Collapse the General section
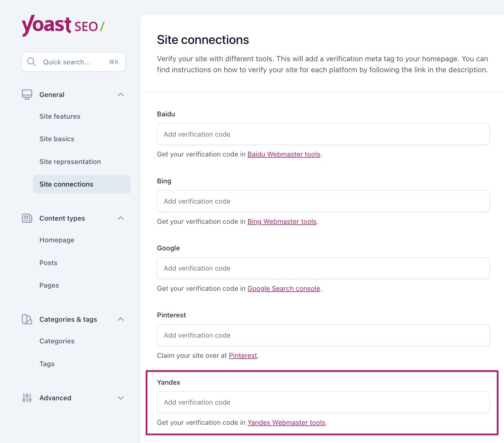This screenshot has width=504, height=443. point(121,94)
